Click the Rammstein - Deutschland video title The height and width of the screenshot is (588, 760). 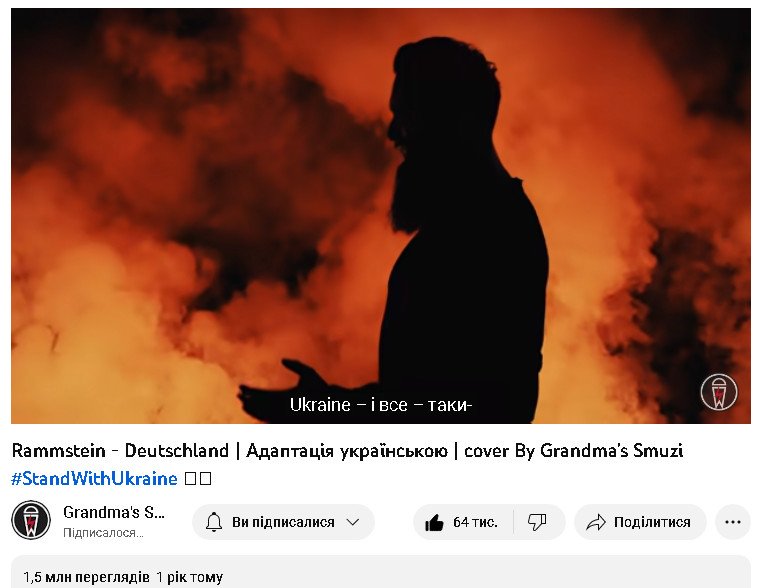[x=347, y=451]
